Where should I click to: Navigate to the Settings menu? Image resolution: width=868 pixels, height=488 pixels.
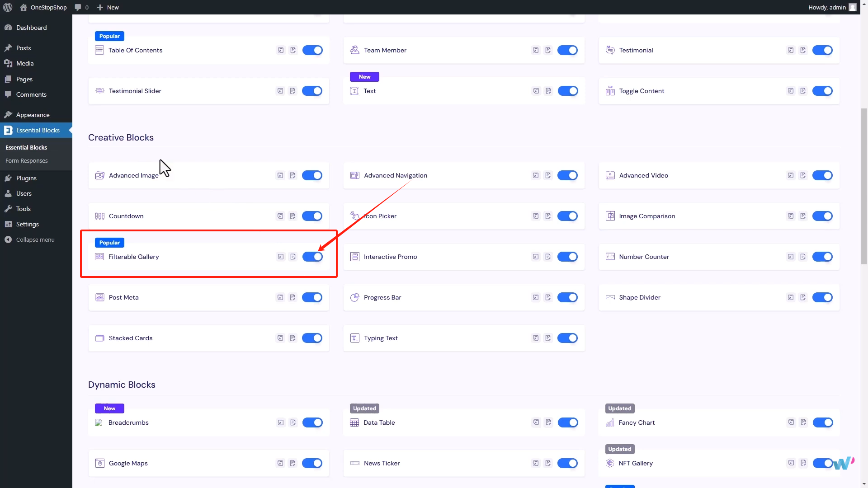coord(27,224)
